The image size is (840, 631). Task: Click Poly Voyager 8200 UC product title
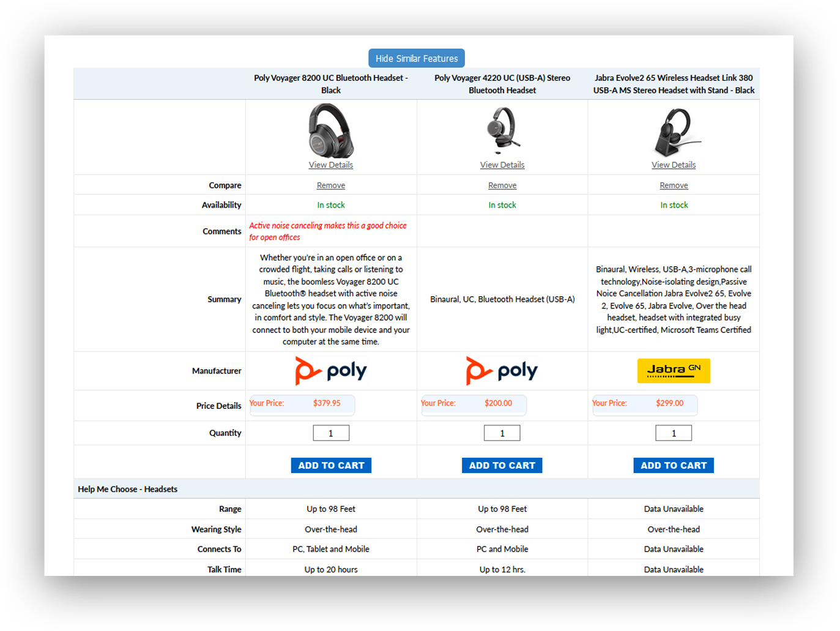[x=331, y=84]
